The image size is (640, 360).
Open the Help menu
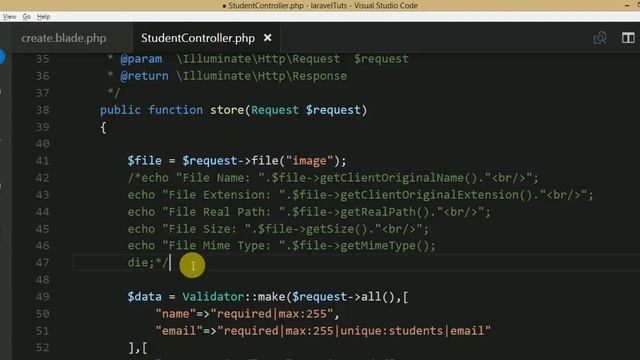pos(44,17)
